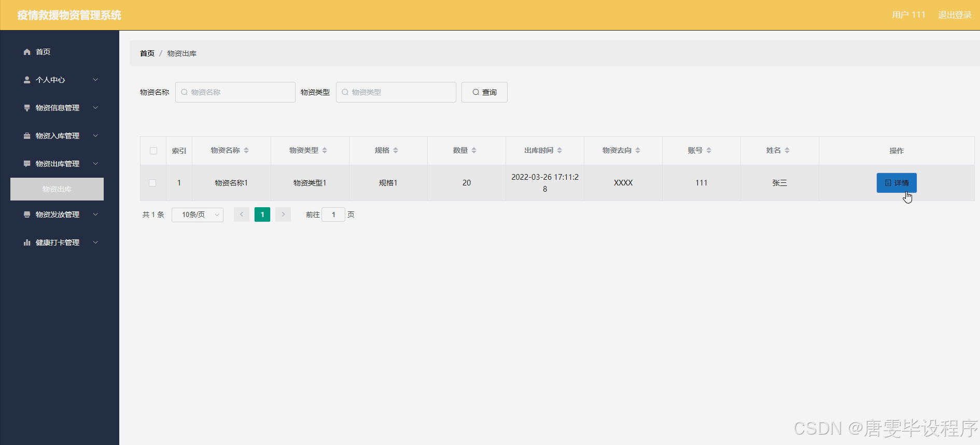Go to next page arrow
This screenshot has height=445, width=980.
(x=283, y=214)
